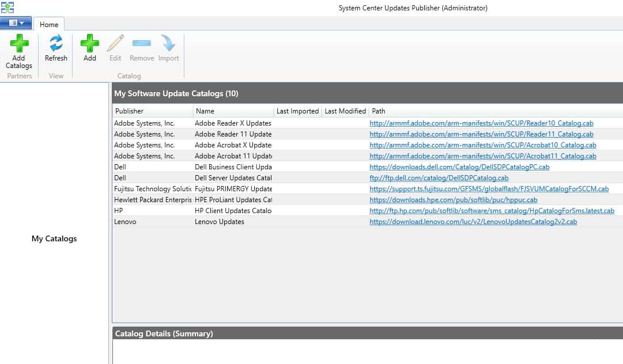Screen dimensions: 623x364
Task: Open the LenovoUpdatesCatalog2v2.cab link
Action: point(473,222)
